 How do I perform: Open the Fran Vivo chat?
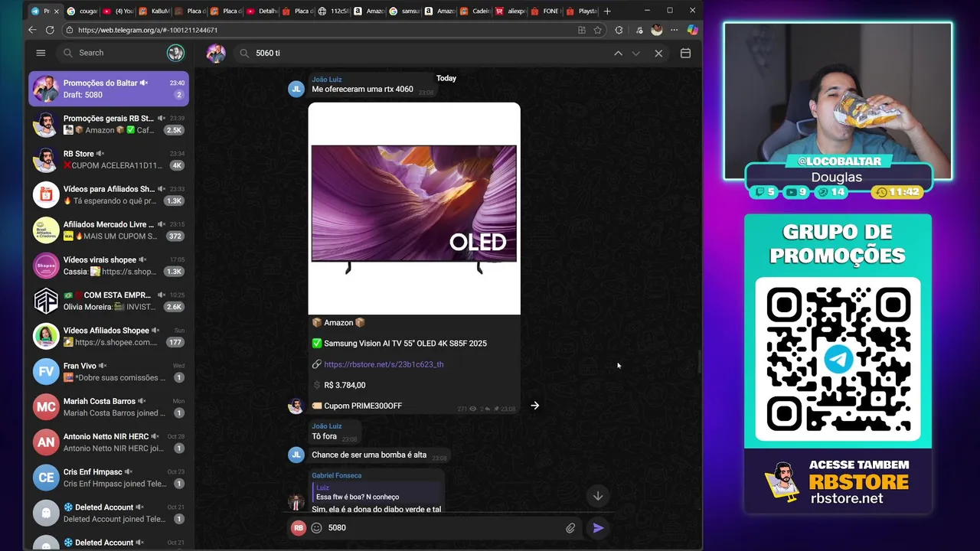tap(109, 371)
